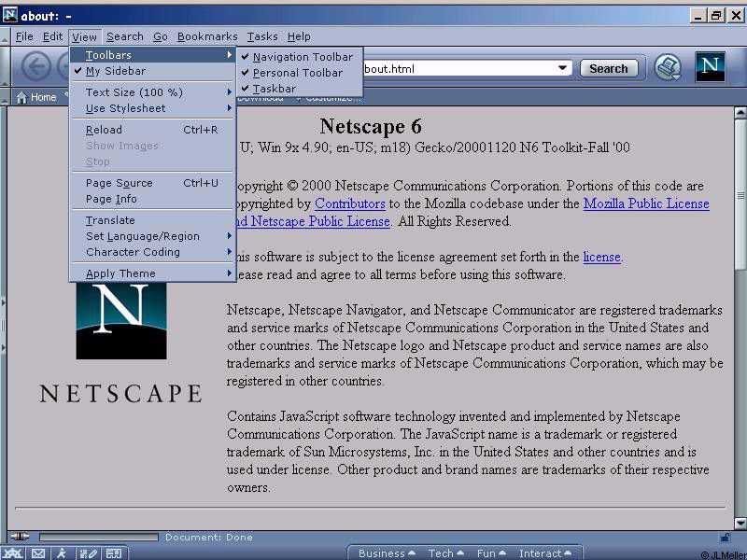This screenshot has height=560, width=747.
Task: Follow the Contributors link
Action: 349,203
